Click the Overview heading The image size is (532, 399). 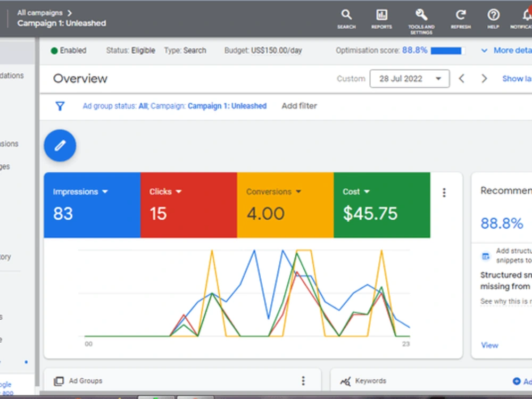tap(80, 79)
